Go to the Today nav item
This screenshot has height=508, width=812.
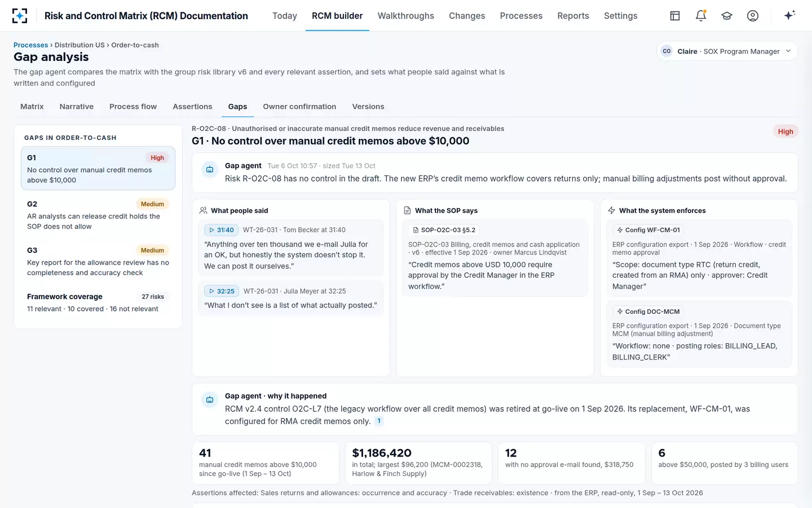tap(285, 16)
